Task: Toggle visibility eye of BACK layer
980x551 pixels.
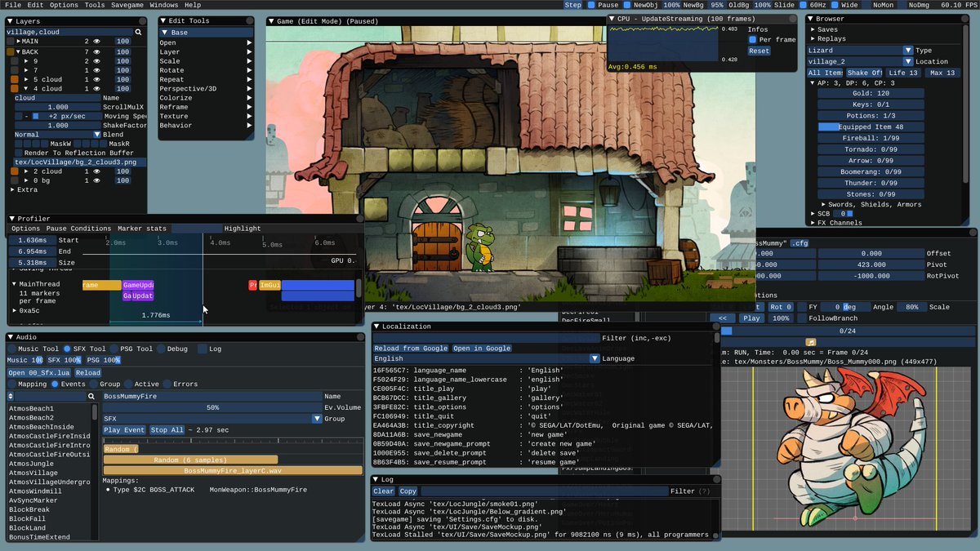Action: (96, 52)
